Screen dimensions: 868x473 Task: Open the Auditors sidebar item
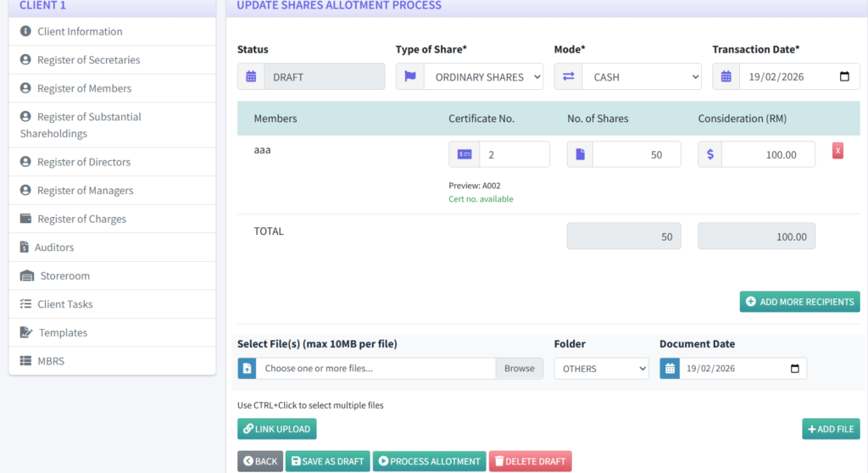click(54, 248)
